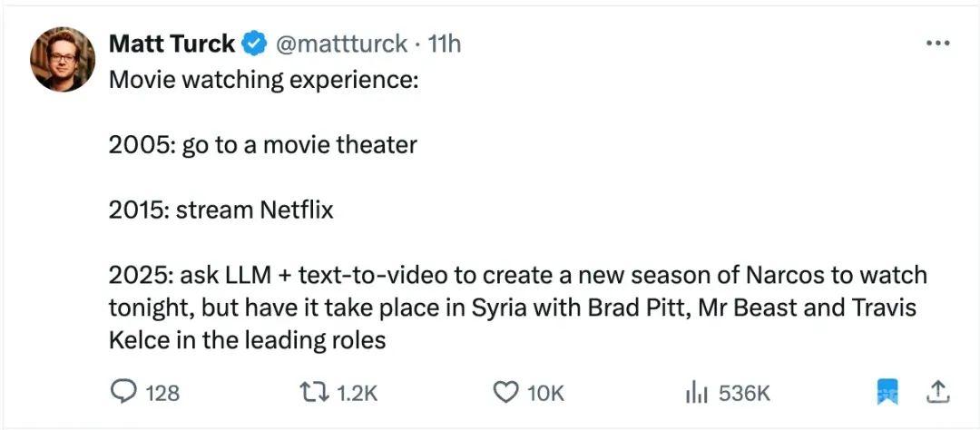Open the three-dot more options menu
Image resolution: width=980 pixels, height=430 pixels.
[x=937, y=44]
